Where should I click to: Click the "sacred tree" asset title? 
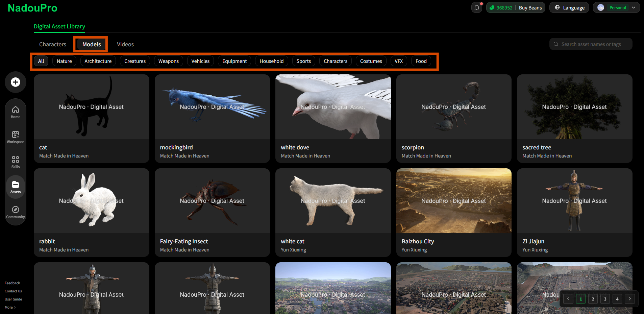(537, 147)
